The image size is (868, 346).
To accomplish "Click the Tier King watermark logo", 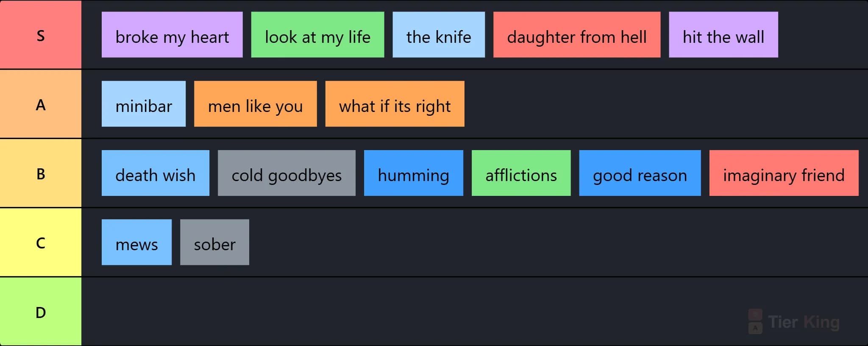I will click(x=794, y=322).
